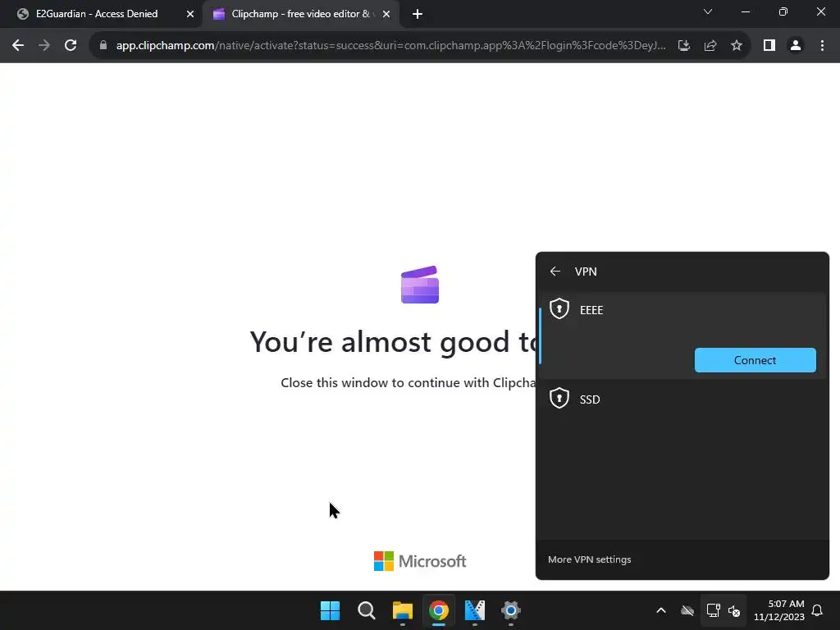Connect to the EEEE VPN
The width and height of the screenshot is (840, 630).
pos(755,360)
